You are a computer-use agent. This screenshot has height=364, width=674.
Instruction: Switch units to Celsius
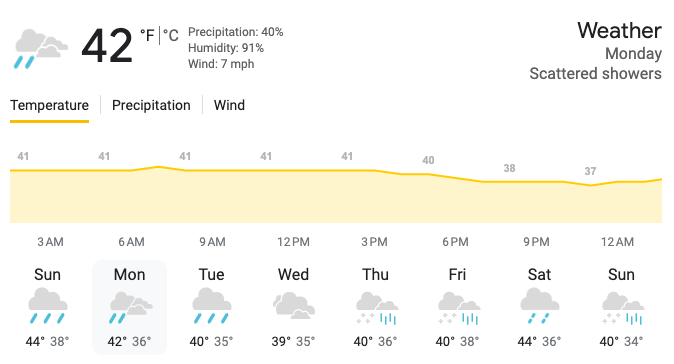[x=171, y=35]
